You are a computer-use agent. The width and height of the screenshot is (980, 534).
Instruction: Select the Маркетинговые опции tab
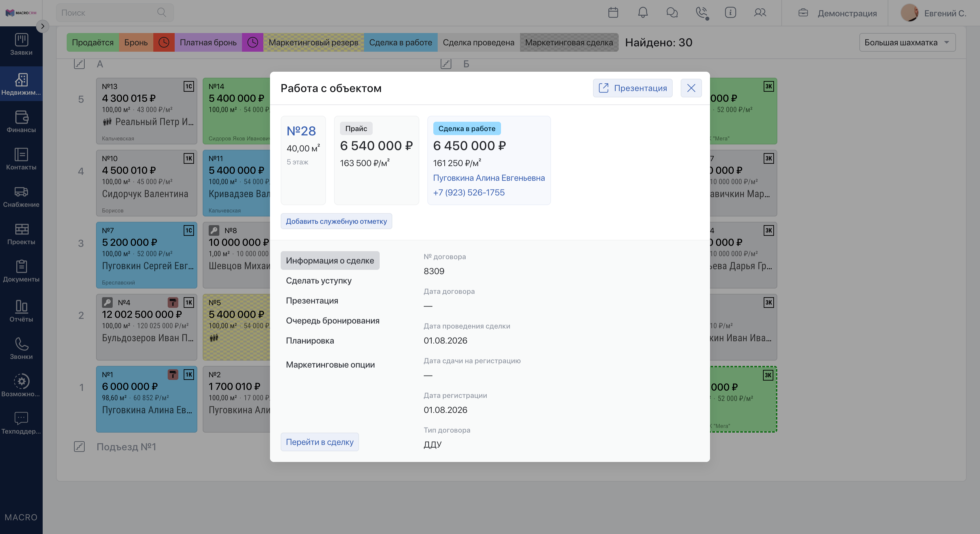point(330,365)
